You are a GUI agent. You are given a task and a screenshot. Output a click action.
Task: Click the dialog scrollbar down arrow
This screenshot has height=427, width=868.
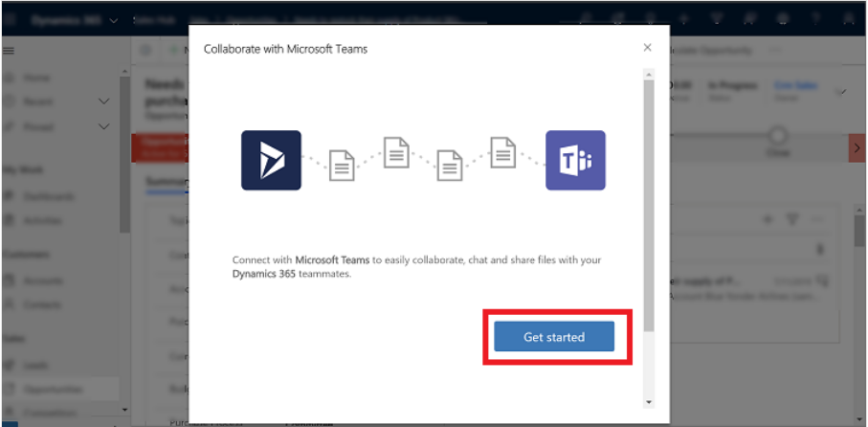click(649, 403)
